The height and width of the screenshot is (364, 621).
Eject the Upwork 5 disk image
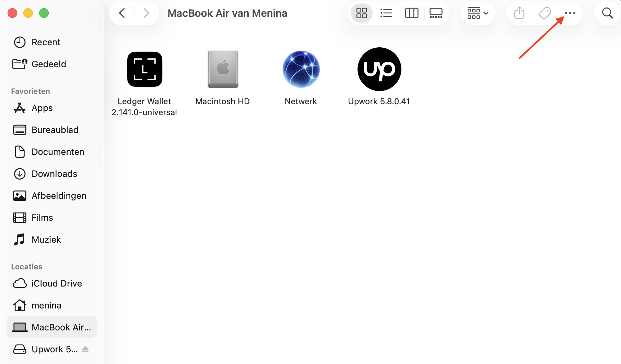[x=85, y=349]
